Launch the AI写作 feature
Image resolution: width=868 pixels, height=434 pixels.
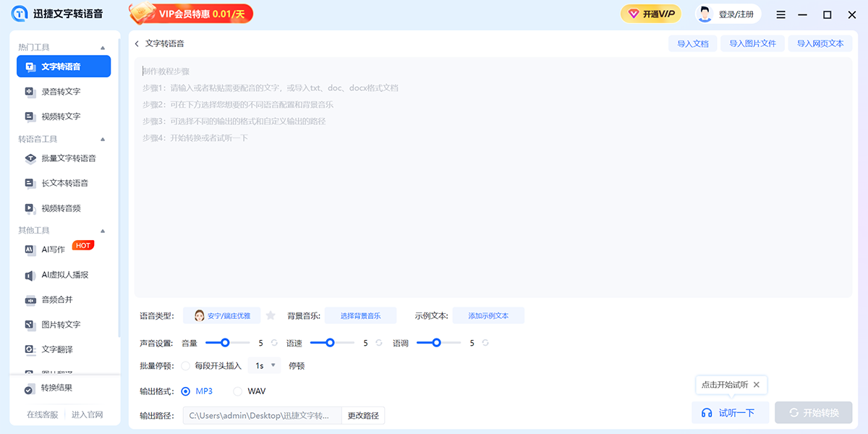click(52, 250)
